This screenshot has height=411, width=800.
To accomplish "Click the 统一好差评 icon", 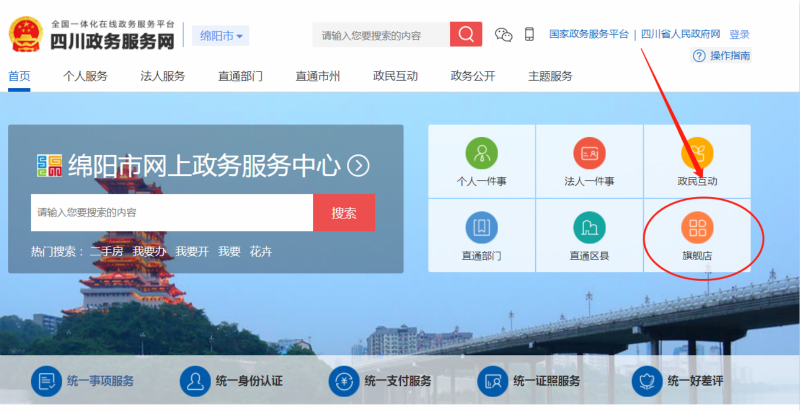I will (x=647, y=381).
